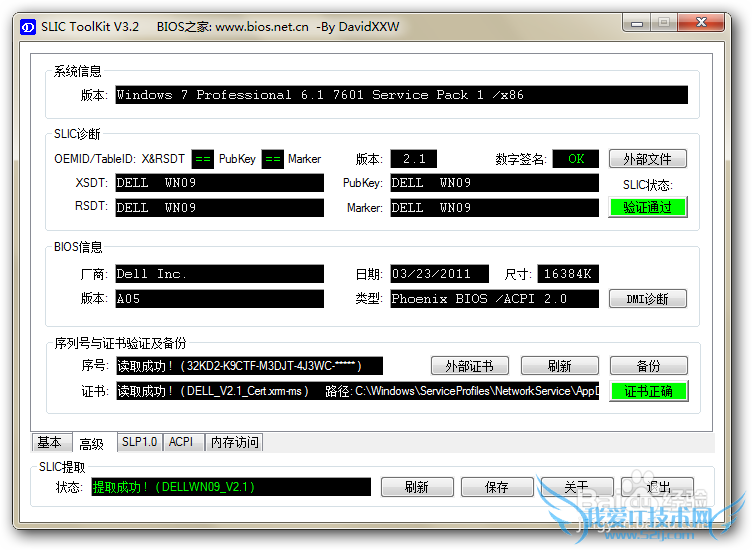Select the 高级 tab

coord(92,443)
